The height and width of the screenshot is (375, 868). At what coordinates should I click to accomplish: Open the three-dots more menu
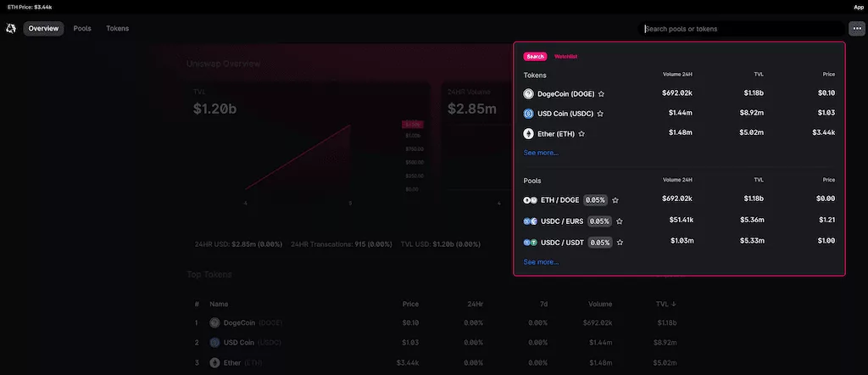coord(856,29)
